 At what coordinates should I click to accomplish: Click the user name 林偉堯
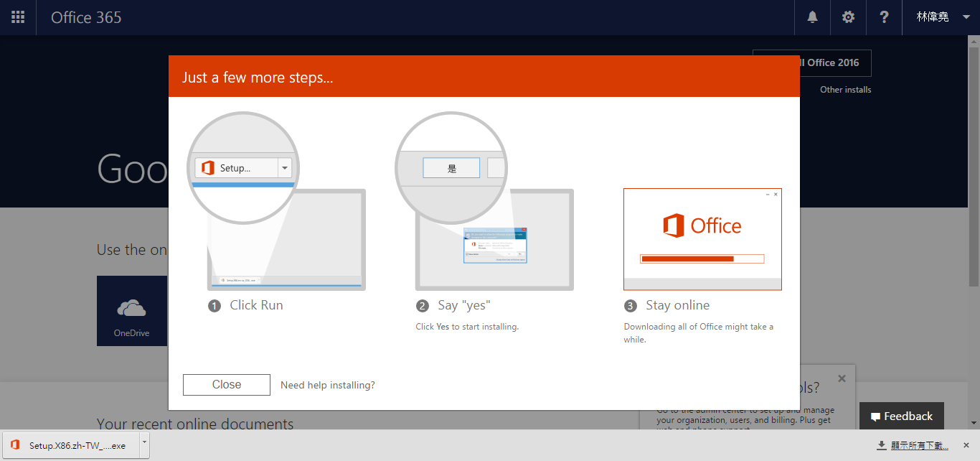point(933,17)
